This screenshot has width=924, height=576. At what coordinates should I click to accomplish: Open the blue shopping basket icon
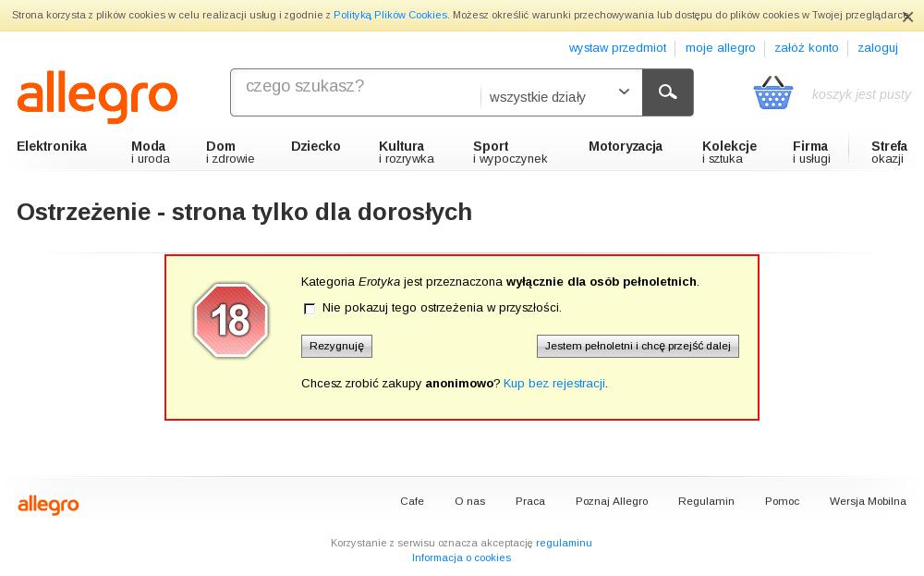pyautogui.click(x=773, y=92)
